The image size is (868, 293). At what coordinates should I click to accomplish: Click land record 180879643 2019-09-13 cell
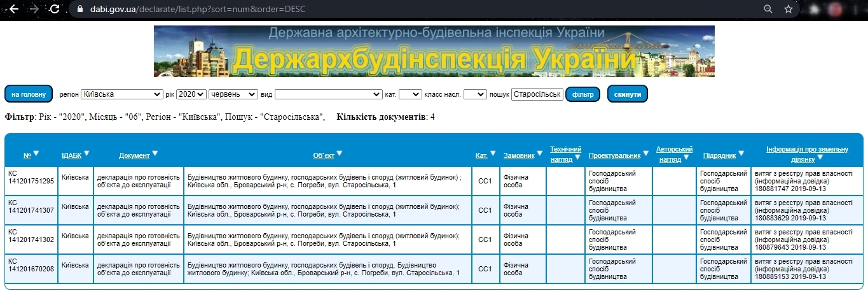pos(808,239)
